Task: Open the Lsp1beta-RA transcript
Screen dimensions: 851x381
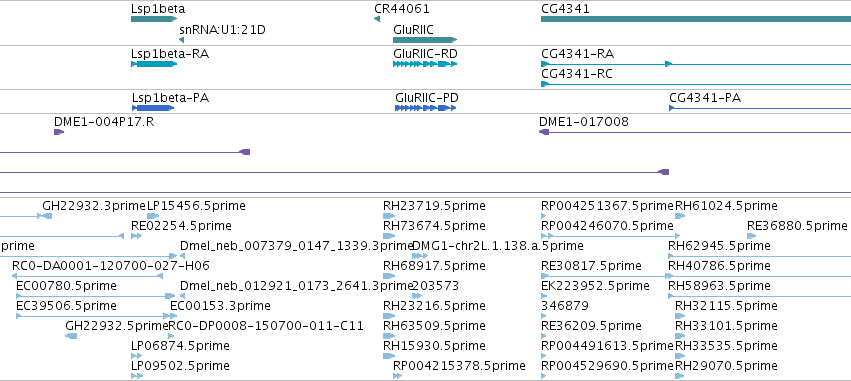Action: click(x=154, y=64)
